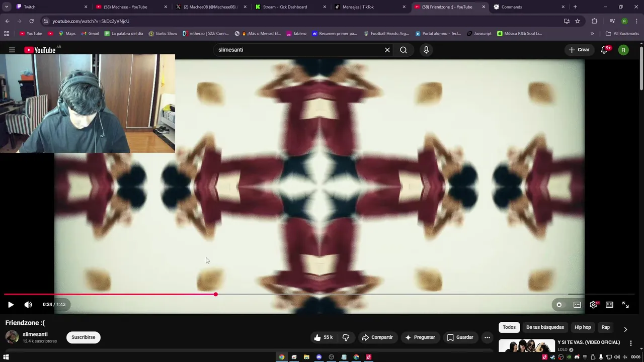The height and width of the screenshot is (362, 644).
Task: Open a new browser tab
Action: [575, 7]
